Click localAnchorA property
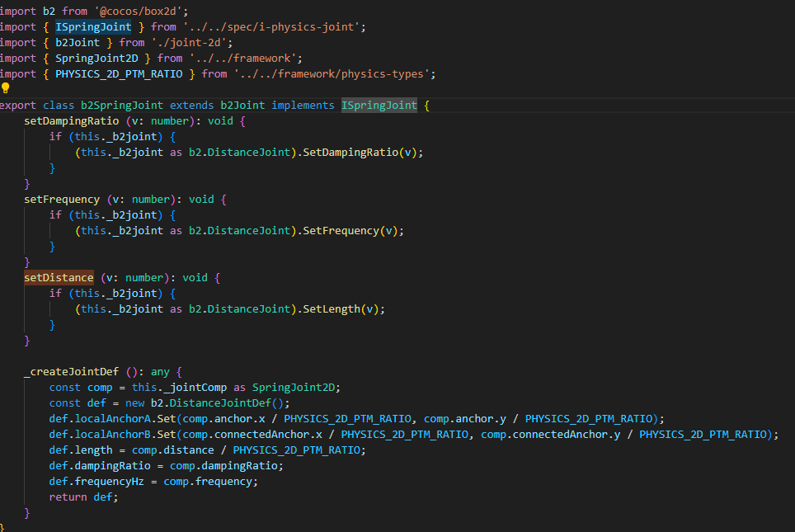Image resolution: width=795 pixels, height=532 pixels. [112, 419]
